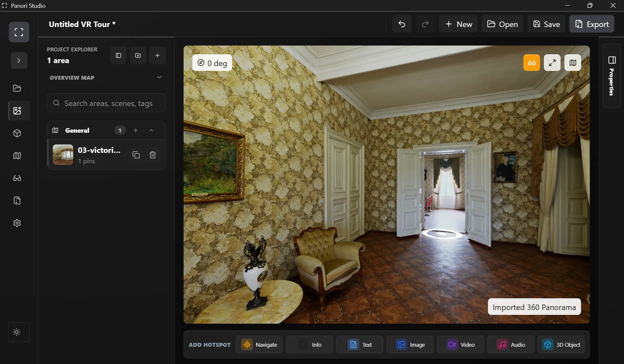624x364 pixels.
Task: Duplicate the 03-victori... scene
Action: pos(136,155)
